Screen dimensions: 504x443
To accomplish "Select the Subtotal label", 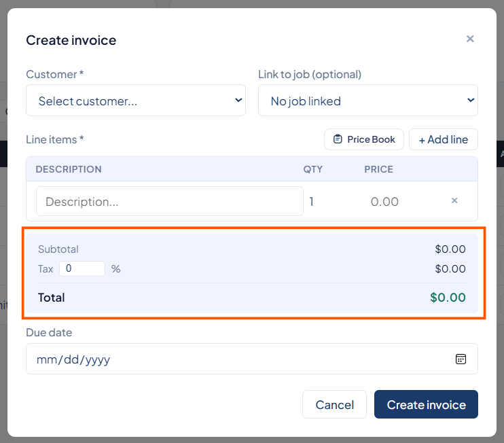I will coord(58,249).
